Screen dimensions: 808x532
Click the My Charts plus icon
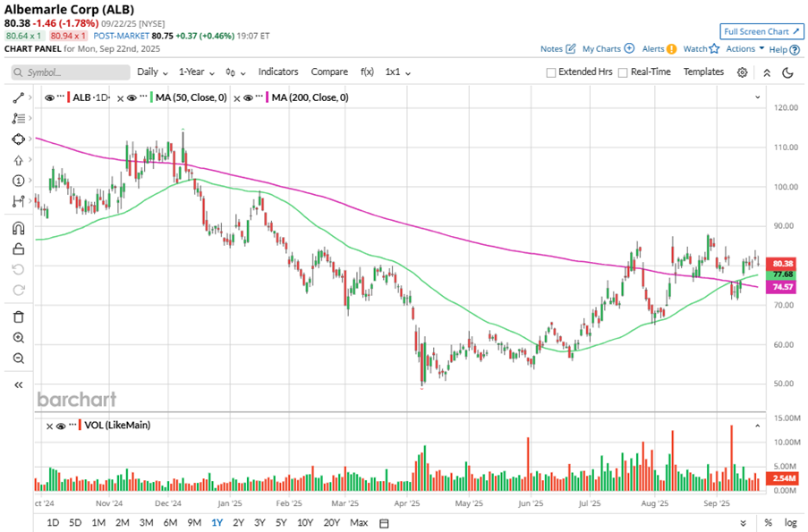point(629,48)
